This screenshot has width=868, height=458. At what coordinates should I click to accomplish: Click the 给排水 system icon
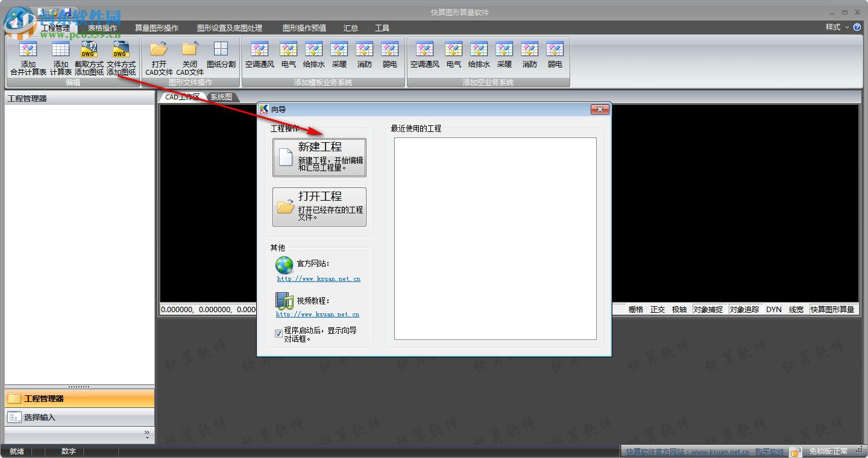313,57
